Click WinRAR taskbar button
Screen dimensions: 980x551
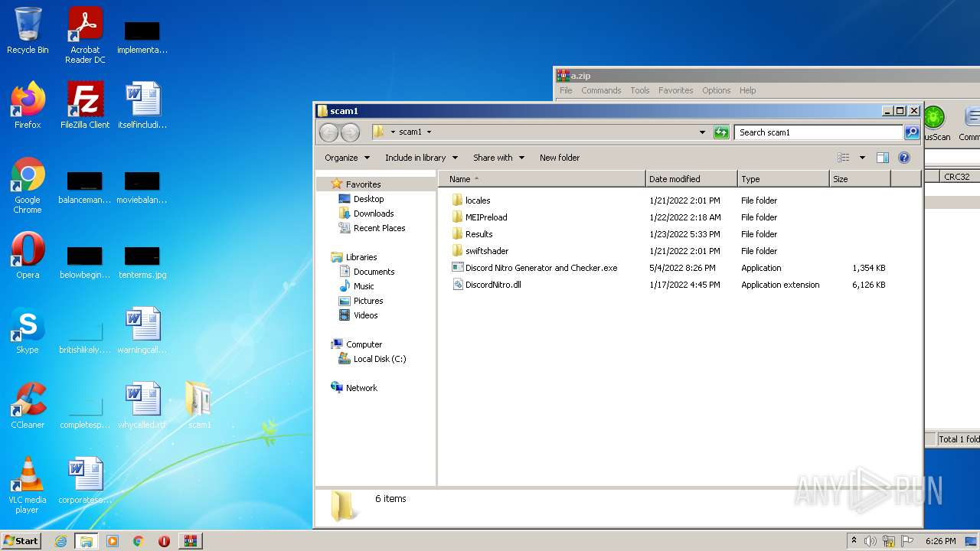pyautogui.click(x=191, y=541)
